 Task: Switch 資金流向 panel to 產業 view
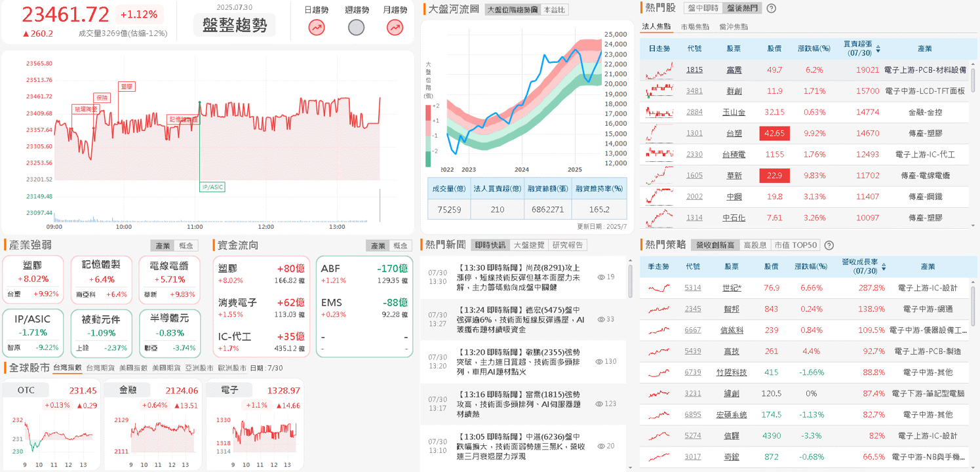[x=378, y=246]
